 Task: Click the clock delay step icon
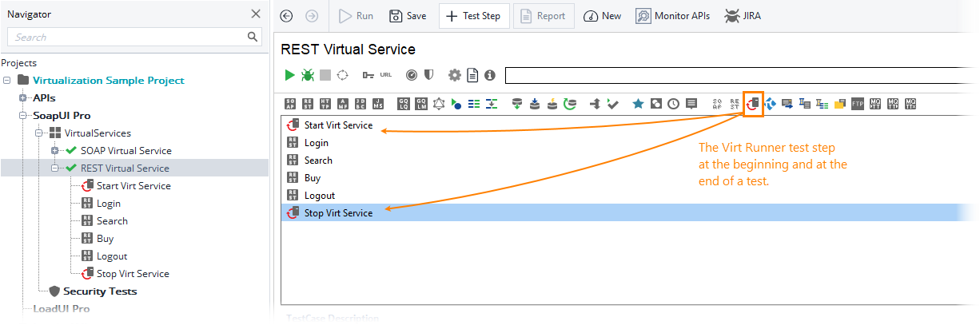click(674, 103)
